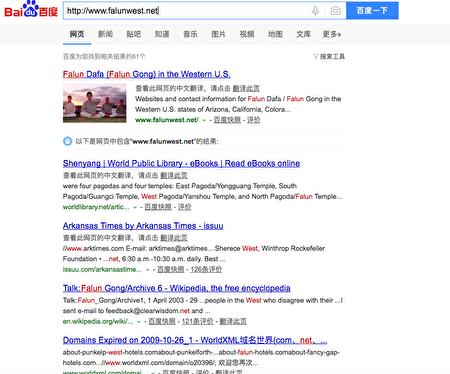This screenshot has width=450, height=374.
Task: Click 评价 for the falunwest result
Action: 253,120
